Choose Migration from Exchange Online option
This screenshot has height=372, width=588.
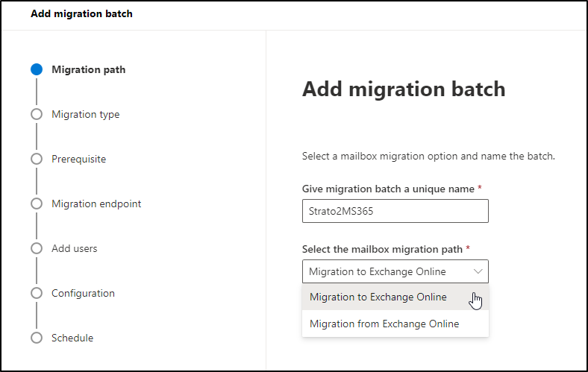(x=395, y=324)
